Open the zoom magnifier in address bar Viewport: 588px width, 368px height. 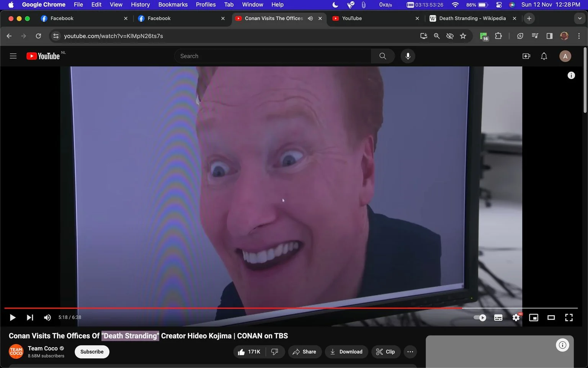(x=437, y=36)
